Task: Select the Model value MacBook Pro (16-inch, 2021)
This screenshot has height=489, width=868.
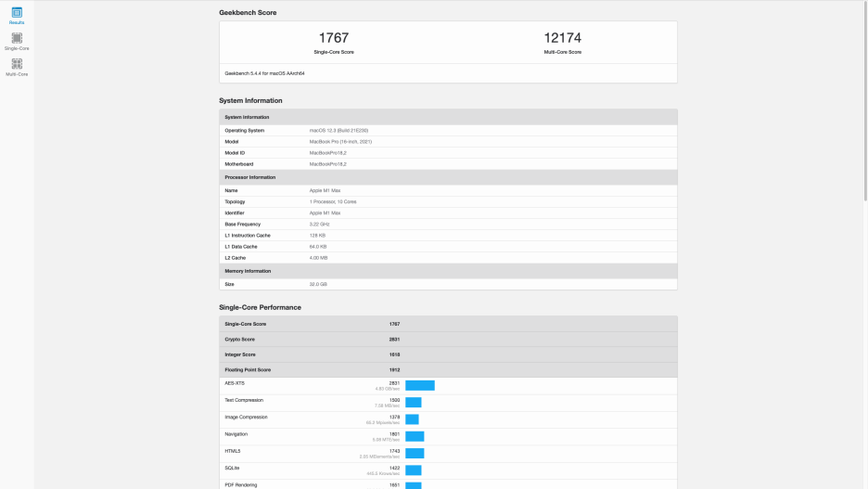Action: coord(340,142)
